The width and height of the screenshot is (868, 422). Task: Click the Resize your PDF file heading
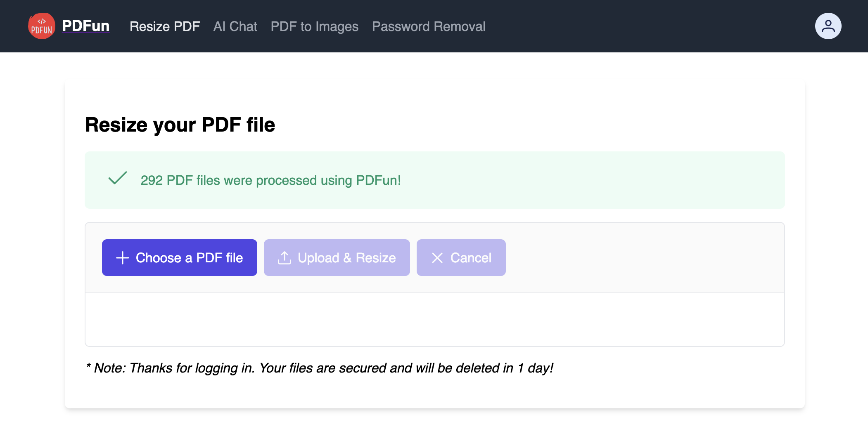click(x=180, y=125)
